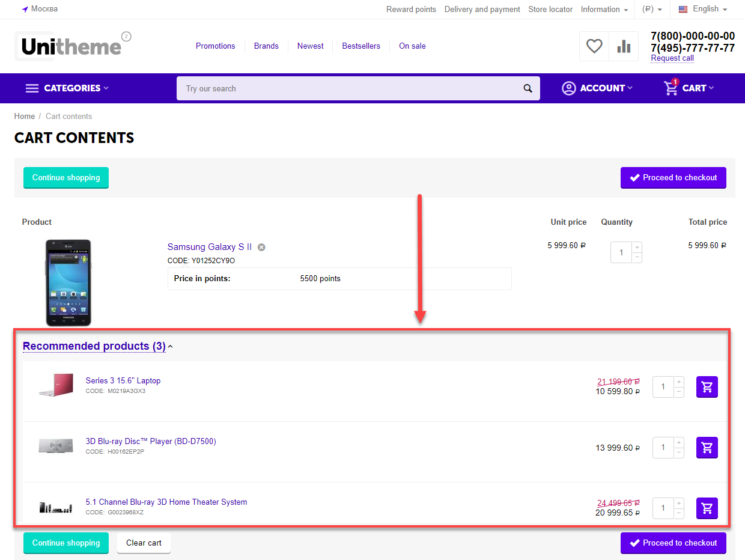Click 3D Blu-ray Player quantity field

663,448
